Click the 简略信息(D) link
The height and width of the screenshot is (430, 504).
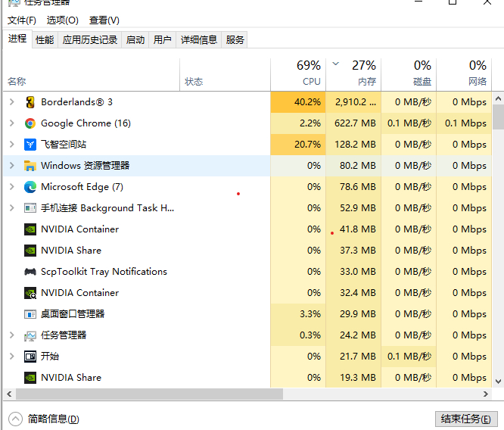tap(54, 419)
